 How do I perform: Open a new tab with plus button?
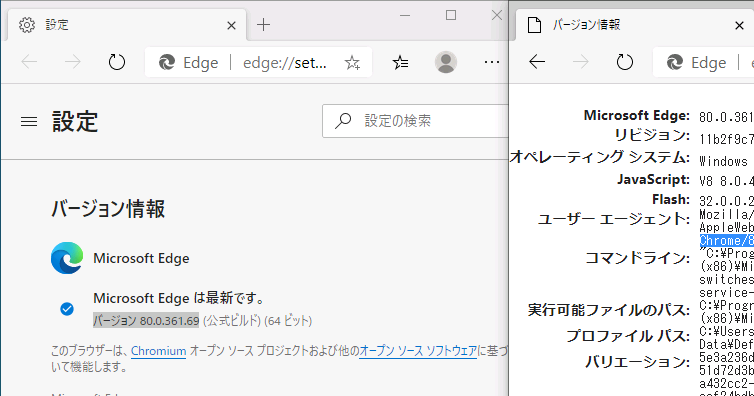point(264,25)
